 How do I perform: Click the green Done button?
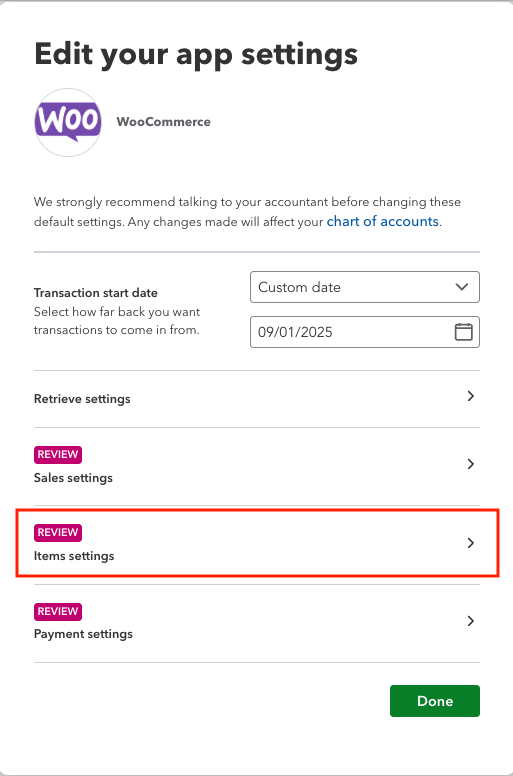pyautogui.click(x=435, y=701)
